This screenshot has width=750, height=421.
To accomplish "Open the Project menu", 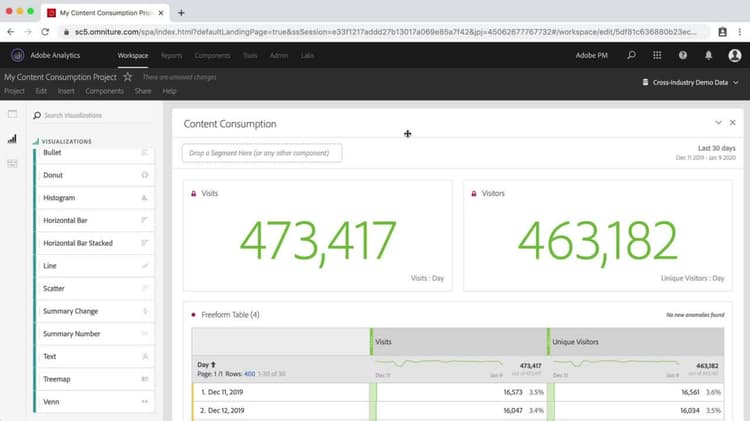I will pos(14,91).
